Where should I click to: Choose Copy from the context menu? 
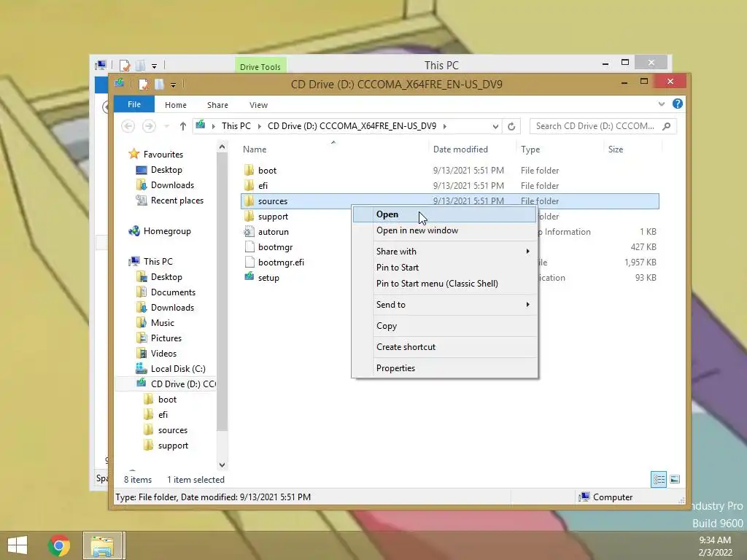(444, 326)
